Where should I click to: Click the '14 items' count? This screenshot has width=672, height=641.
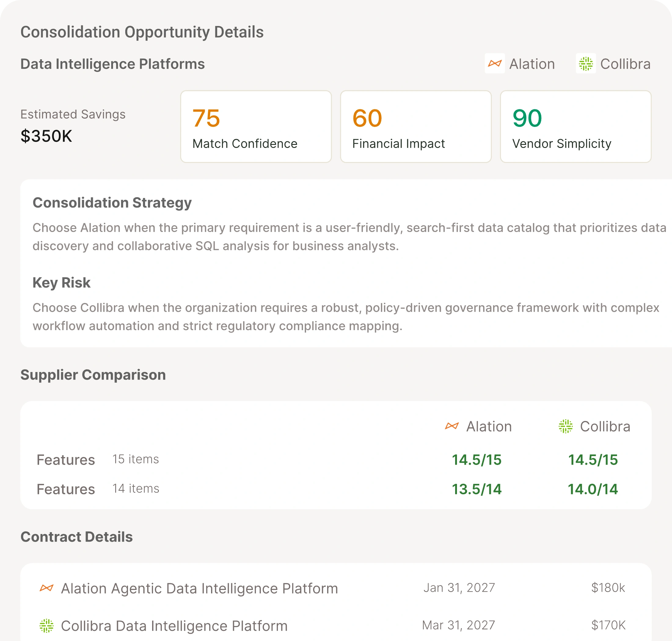click(x=136, y=488)
